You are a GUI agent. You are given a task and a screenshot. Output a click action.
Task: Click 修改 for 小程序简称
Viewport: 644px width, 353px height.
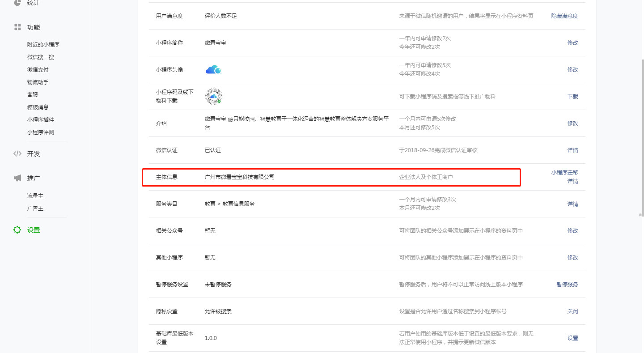point(573,43)
